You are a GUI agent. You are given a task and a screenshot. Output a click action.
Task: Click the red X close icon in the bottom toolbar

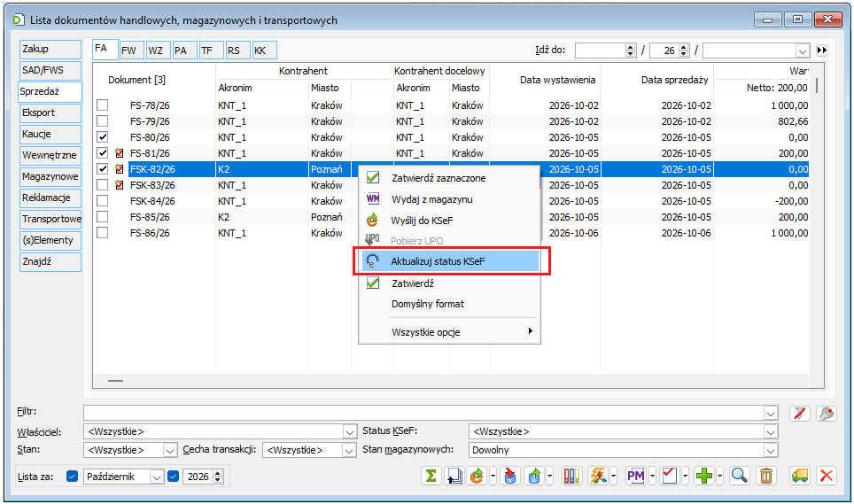[x=827, y=477]
